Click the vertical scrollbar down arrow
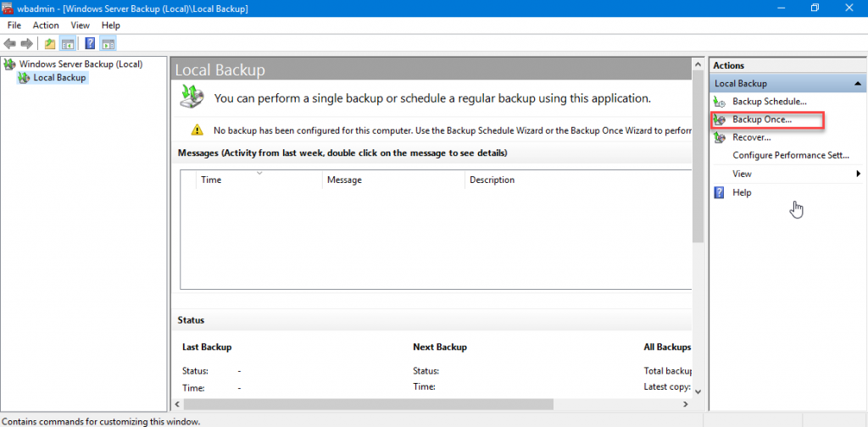Image resolution: width=868 pixels, height=427 pixels. click(698, 391)
